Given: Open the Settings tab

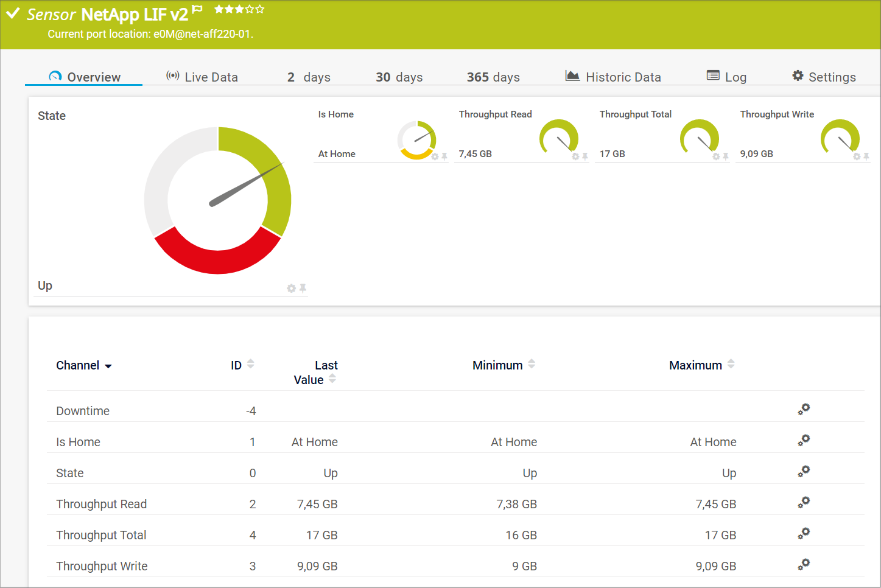Looking at the screenshot, I should (824, 77).
